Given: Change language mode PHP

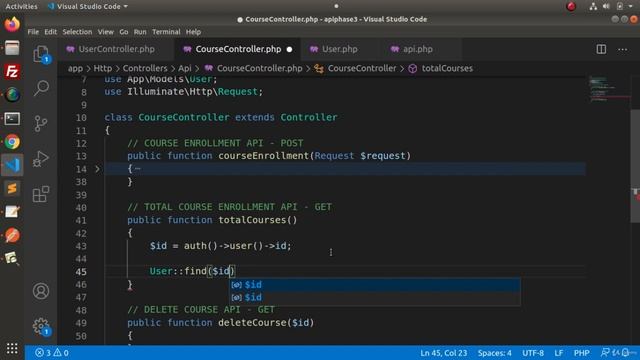Looking at the screenshot, I should [581, 353].
